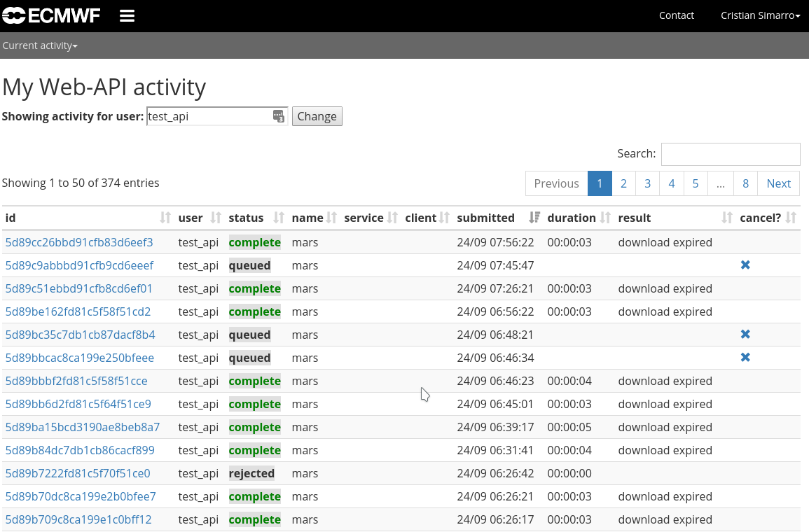Click the My Web-API activity heading
Screen dimensions: 809x532
[x=104, y=87]
